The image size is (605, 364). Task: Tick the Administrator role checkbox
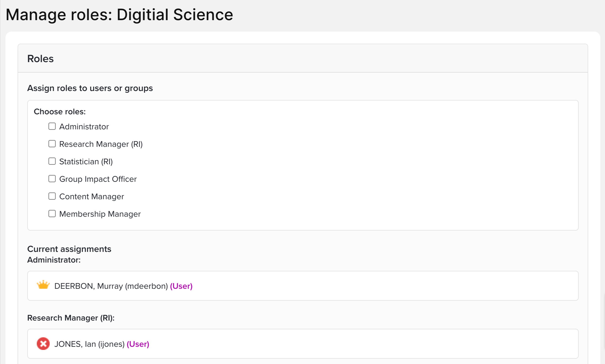pos(52,126)
